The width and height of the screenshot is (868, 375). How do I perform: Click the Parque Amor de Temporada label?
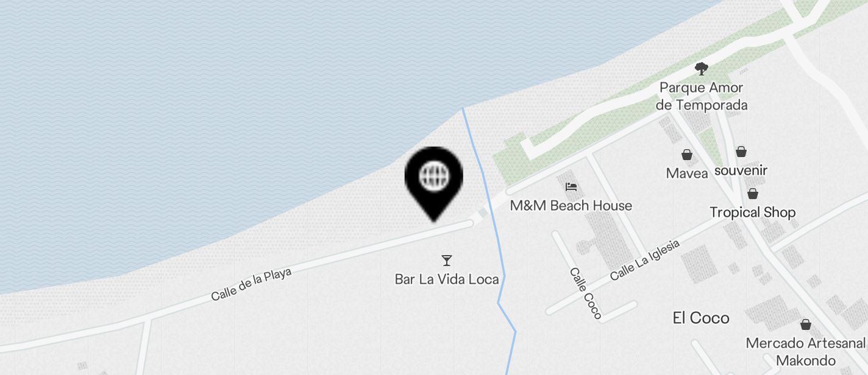(x=702, y=96)
